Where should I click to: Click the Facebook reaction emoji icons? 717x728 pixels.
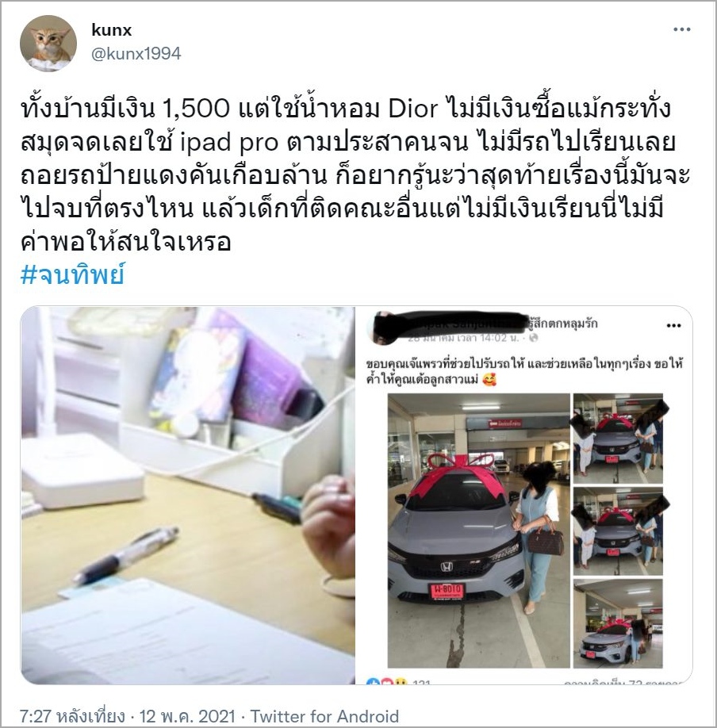click(386, 681)
